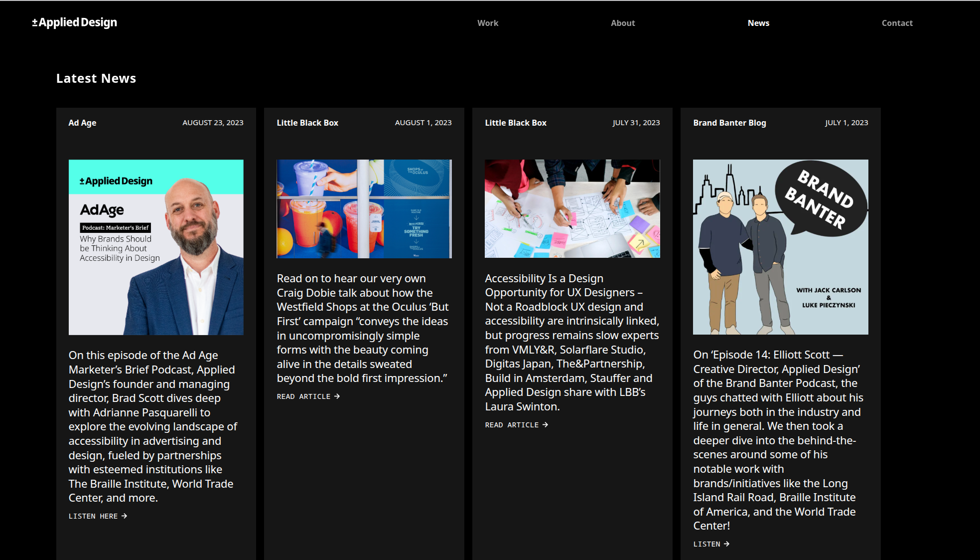Click the Little Black Box label dated July 31
980x560 pixels.
point(516,123)
